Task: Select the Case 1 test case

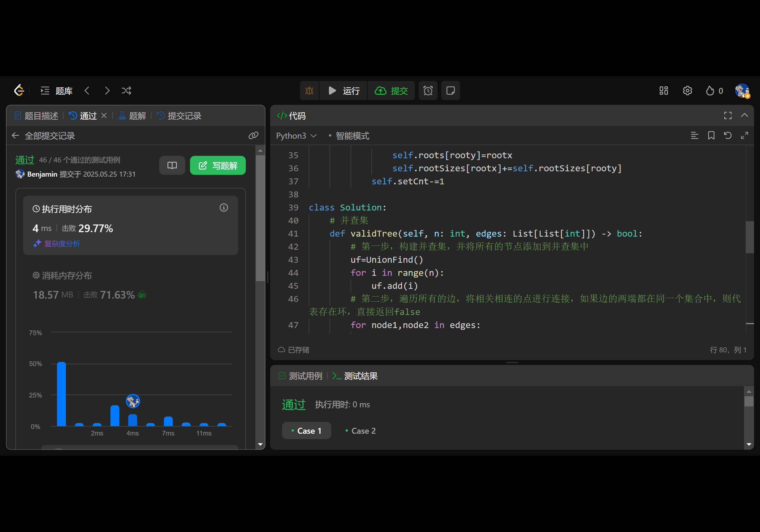Action: coord(306,431)
